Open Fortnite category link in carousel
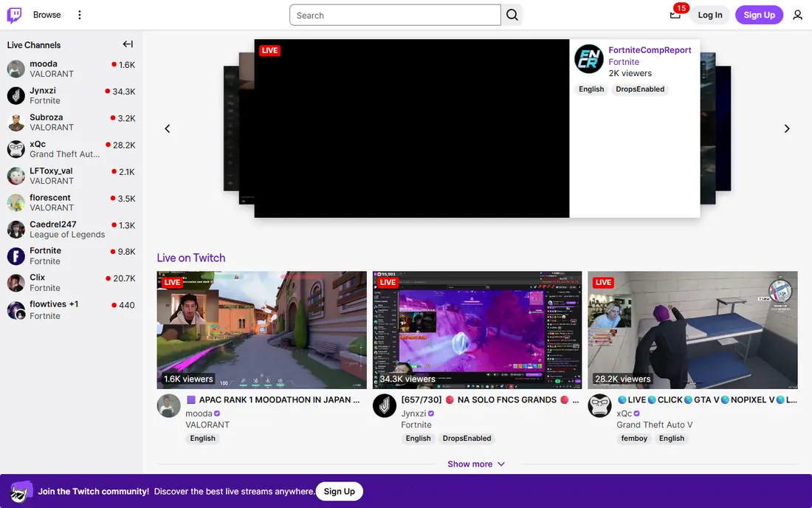 624,61
